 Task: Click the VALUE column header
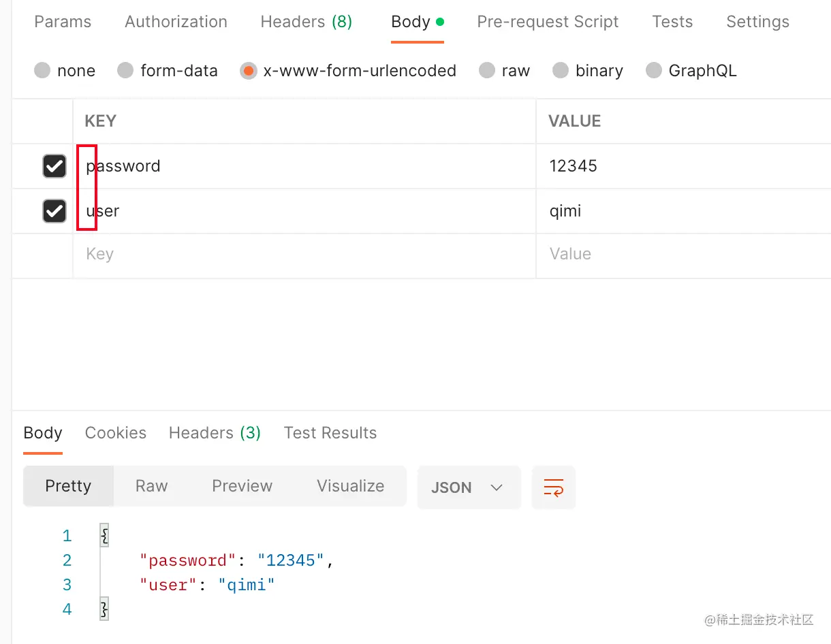tap(575, 121)
